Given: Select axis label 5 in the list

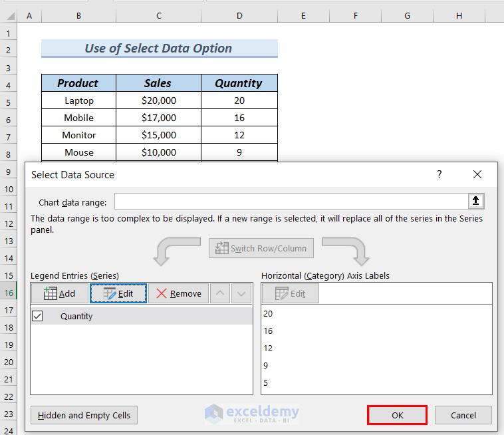Looking at the screenshot, I should coord(265,383).
